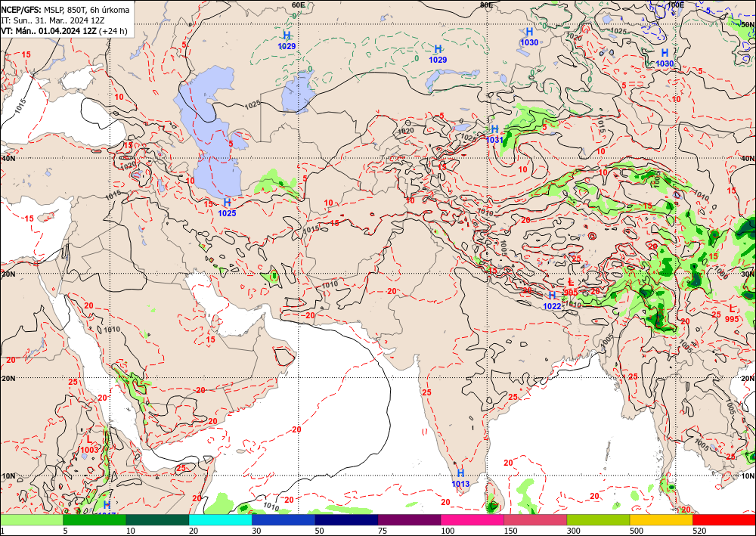Screen dimensions: 756x536
Task: Click the legend value label '520'
Action: [x=699, y=531]
